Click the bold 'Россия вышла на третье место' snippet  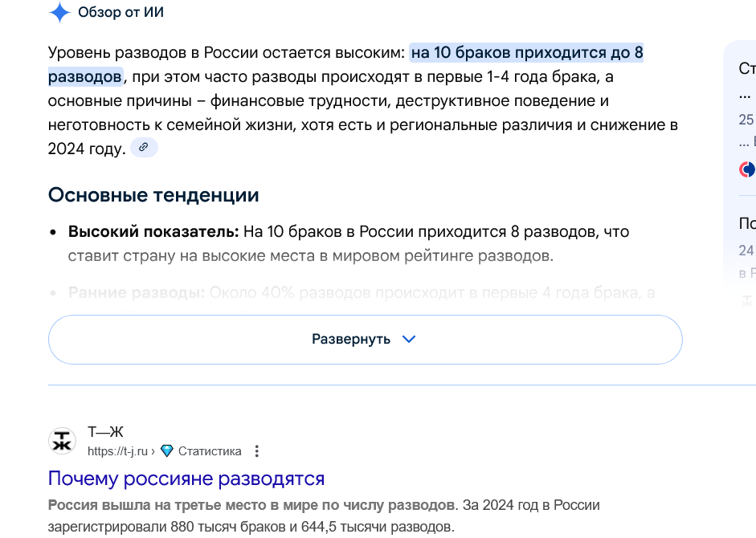[x=251, y=506]
